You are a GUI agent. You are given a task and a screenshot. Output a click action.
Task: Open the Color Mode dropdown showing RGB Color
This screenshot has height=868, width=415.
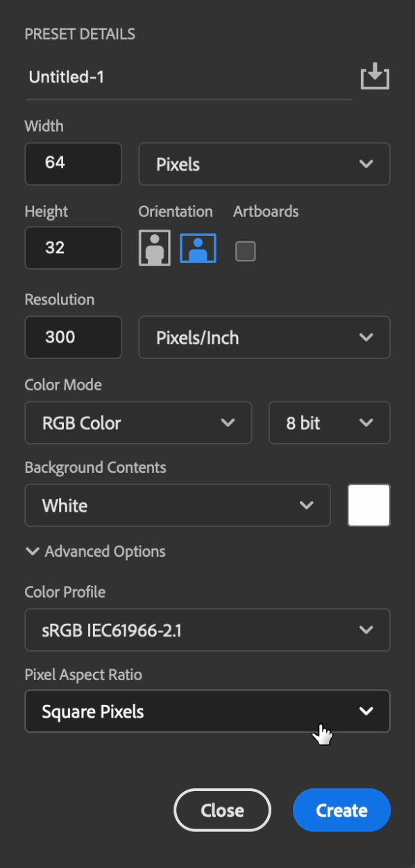click(x=138, y=423)
